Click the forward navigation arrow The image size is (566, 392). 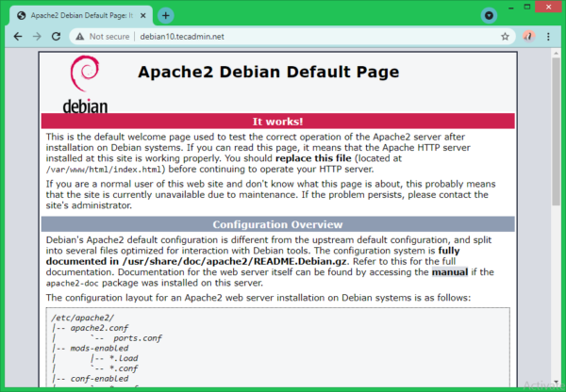pos(37,37)
